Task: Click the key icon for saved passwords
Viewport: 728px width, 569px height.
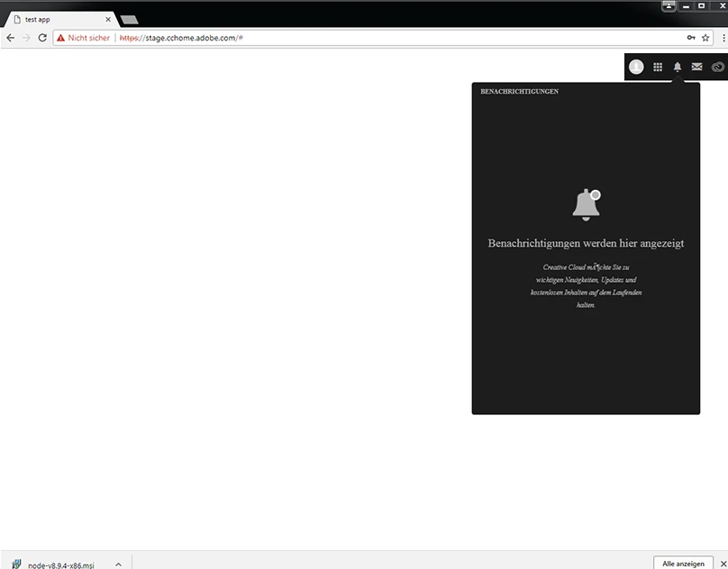Action: [691, 38]
